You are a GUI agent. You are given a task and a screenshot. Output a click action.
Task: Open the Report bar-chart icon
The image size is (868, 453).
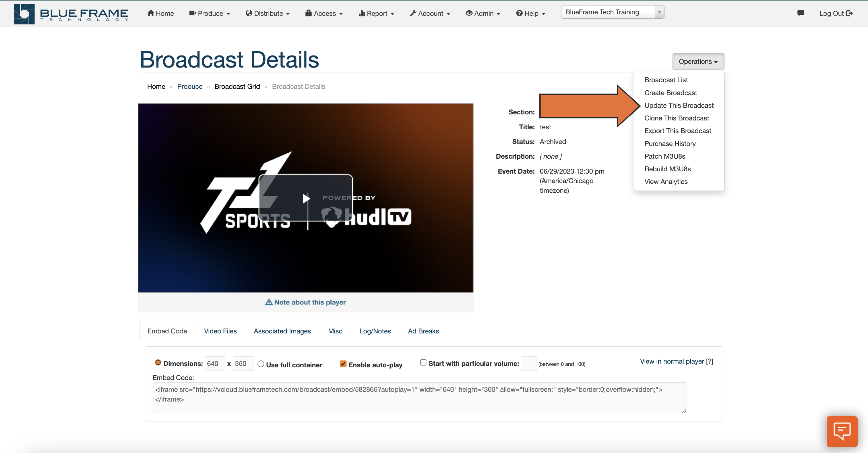coord(362,13)
